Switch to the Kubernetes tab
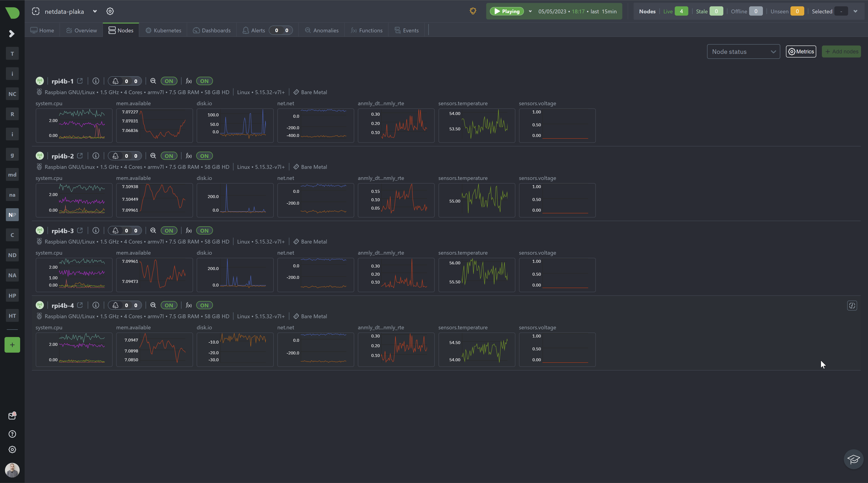The width and height of the screenshot is (868, 483). click(x=163, y=30)
